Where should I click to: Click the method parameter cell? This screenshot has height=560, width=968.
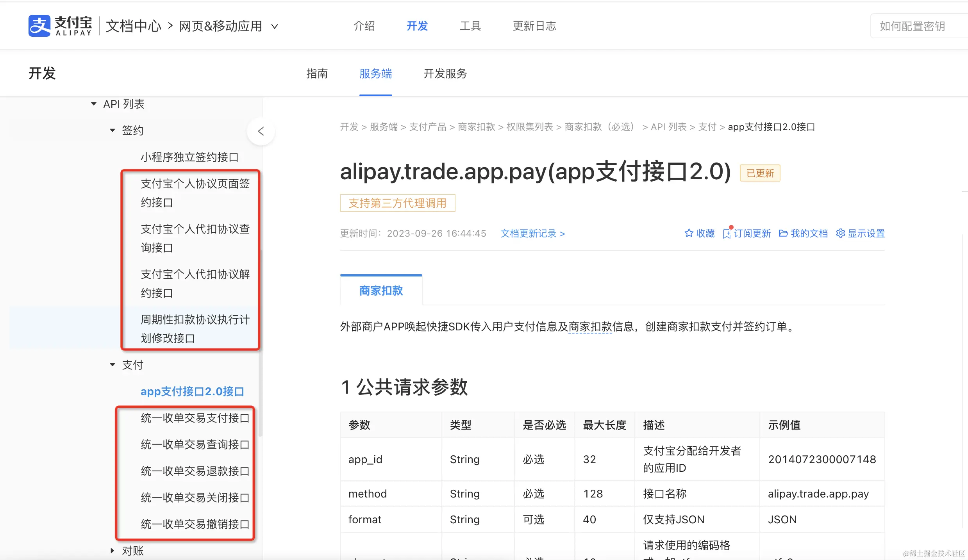[391, 494]
